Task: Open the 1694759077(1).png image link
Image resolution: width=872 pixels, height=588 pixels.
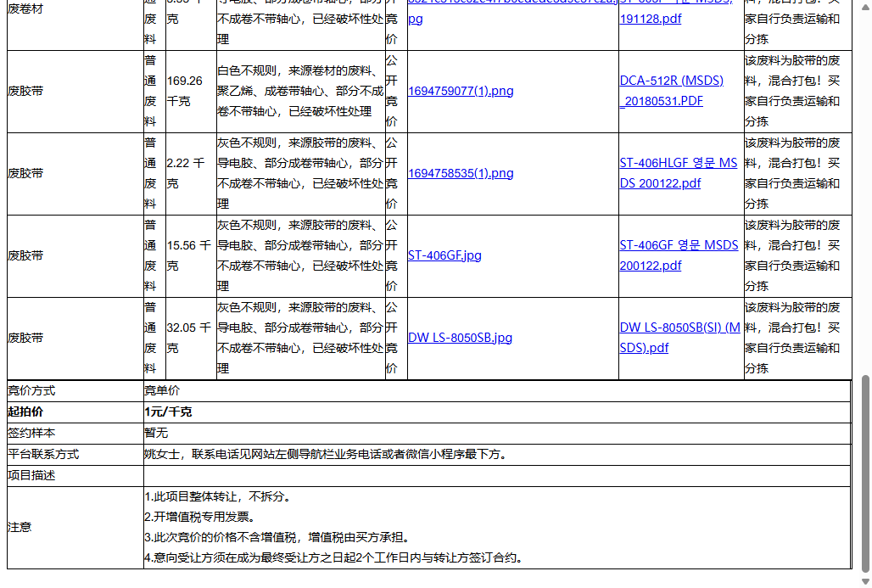Action: (461, 92)
